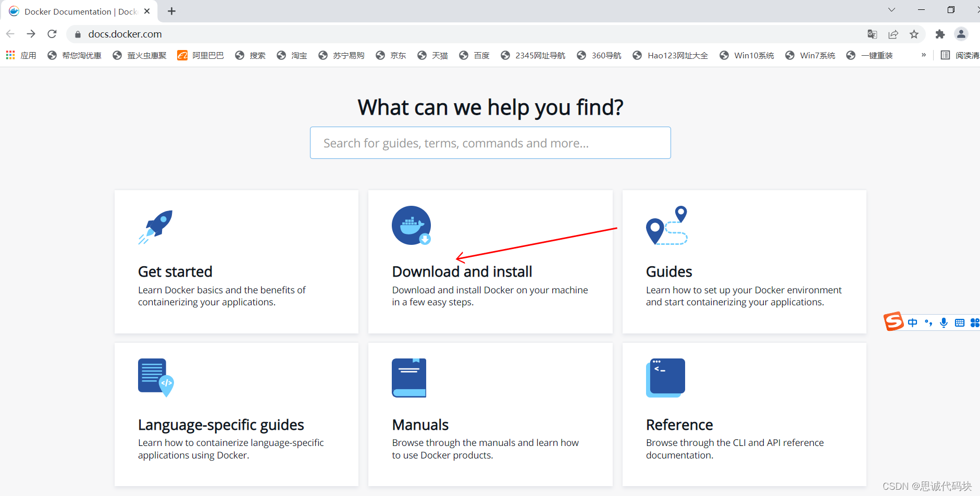Open the Hao123网址大全 bookmark

point(671,55)
